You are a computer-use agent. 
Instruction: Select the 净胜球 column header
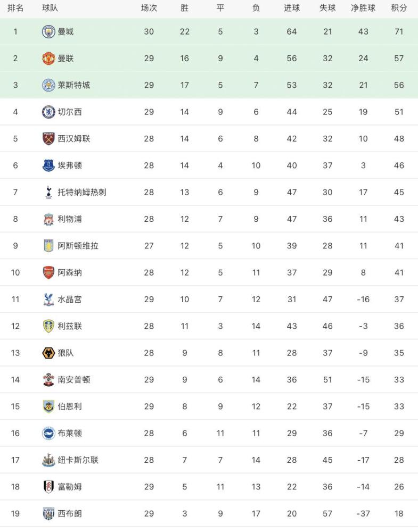click(363, 8)
